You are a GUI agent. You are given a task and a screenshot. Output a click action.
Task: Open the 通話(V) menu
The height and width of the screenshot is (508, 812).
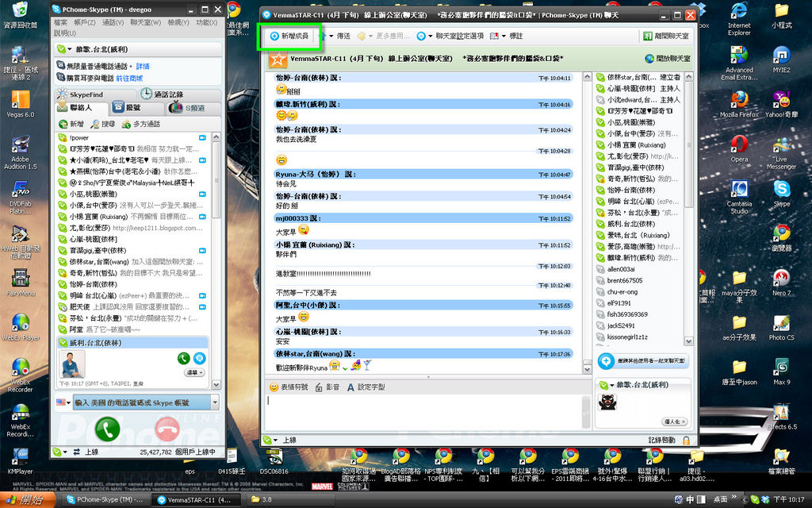(113, 22)
